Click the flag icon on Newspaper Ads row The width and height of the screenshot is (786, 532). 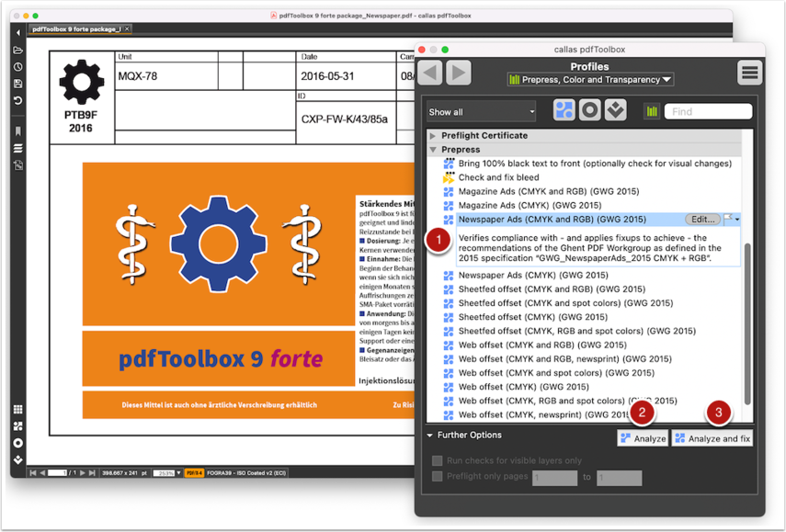point(728,219)
